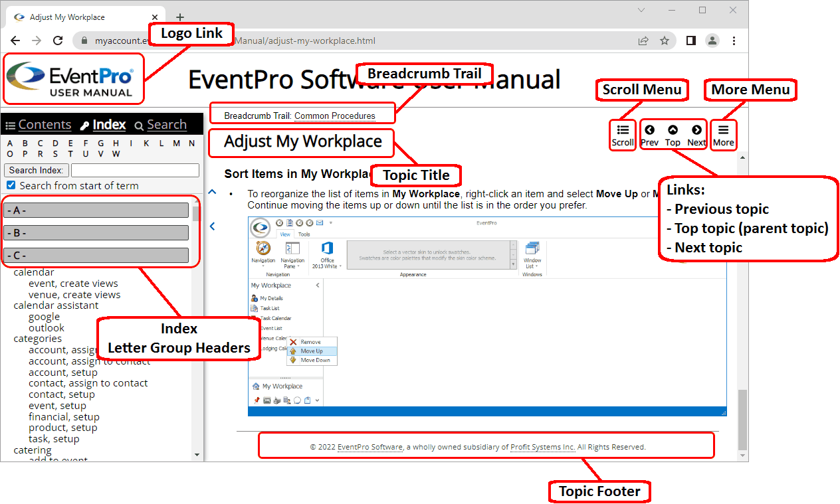The width and height of the screenshot is (840, 504).
Task: Open the browser profile avatar
Action: [x=712, y=41]
